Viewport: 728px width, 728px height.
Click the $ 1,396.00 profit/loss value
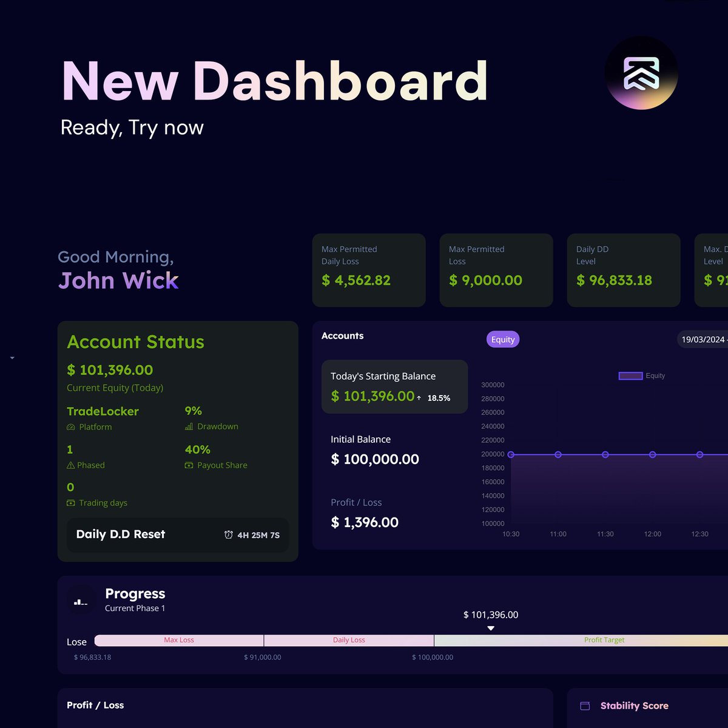pyautogui.click(x=365, y=522)
